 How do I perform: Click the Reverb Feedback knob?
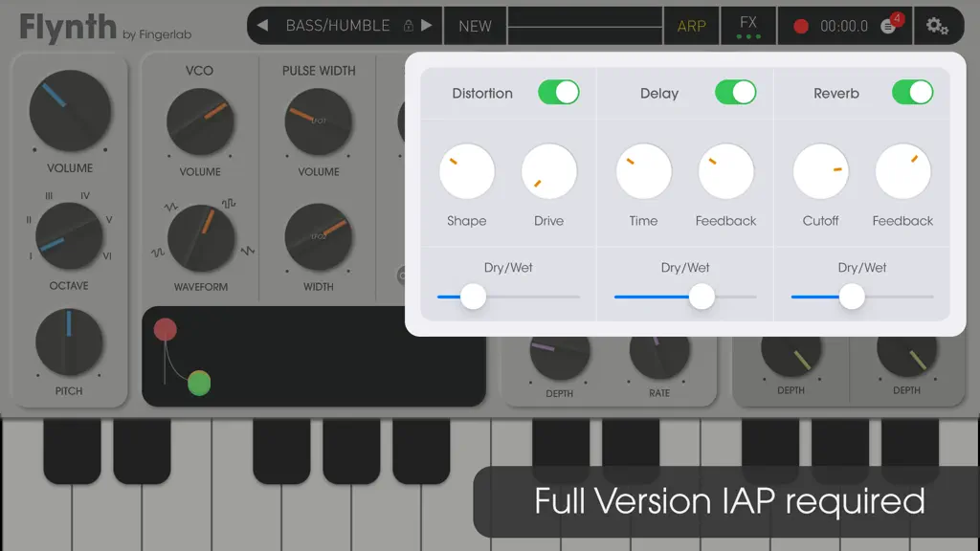point(902,171)
